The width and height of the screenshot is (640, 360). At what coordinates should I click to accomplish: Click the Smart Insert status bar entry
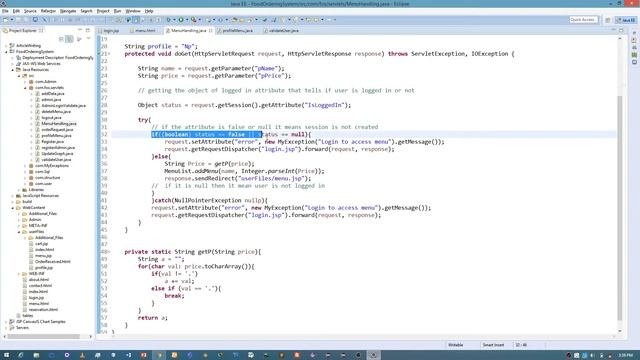493,345
